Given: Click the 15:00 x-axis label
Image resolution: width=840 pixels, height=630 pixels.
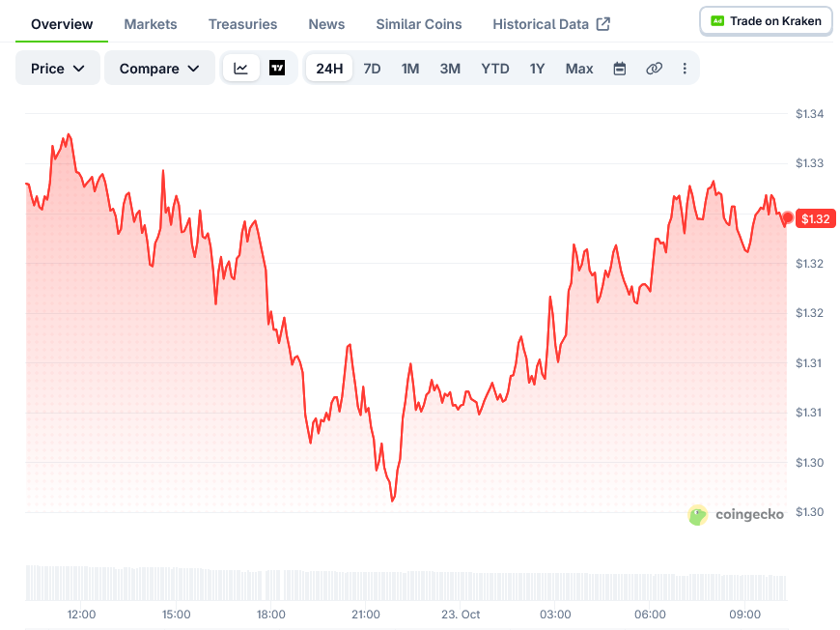Looking at the screenshot, I should [x=177, y=615].
